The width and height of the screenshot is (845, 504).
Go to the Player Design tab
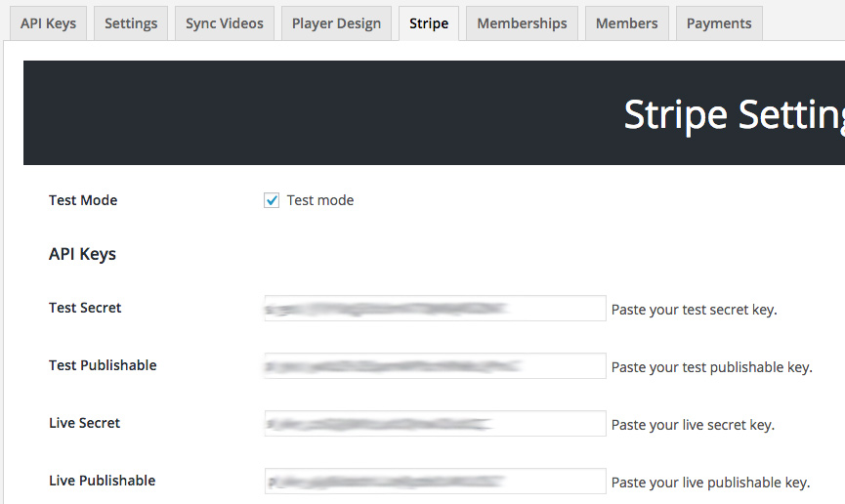336,23
